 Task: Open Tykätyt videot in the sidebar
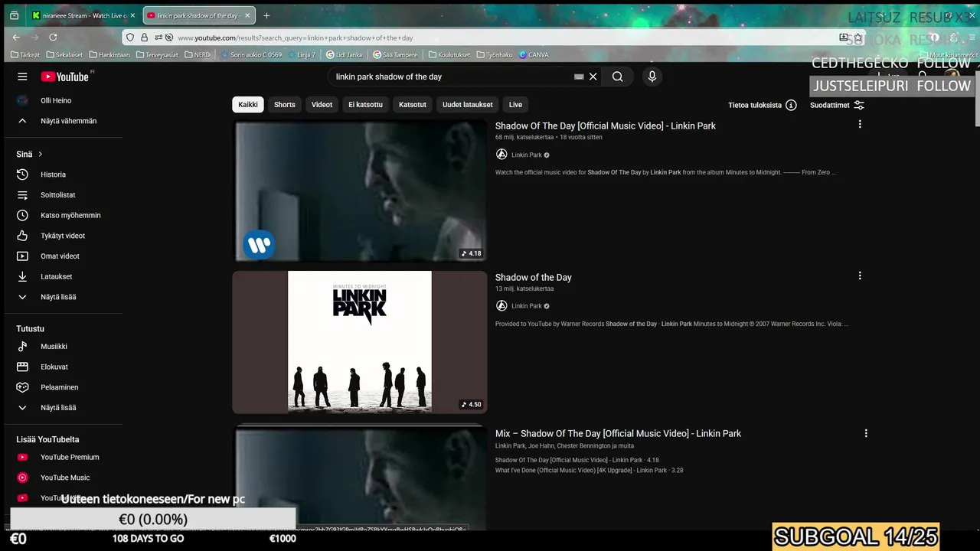[x=64, y=236]
